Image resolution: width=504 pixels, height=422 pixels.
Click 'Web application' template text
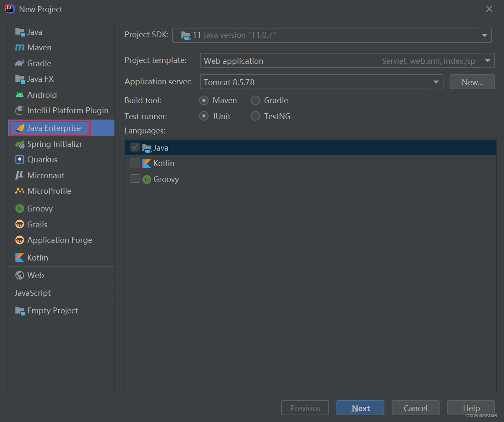[x=234, y=61]
